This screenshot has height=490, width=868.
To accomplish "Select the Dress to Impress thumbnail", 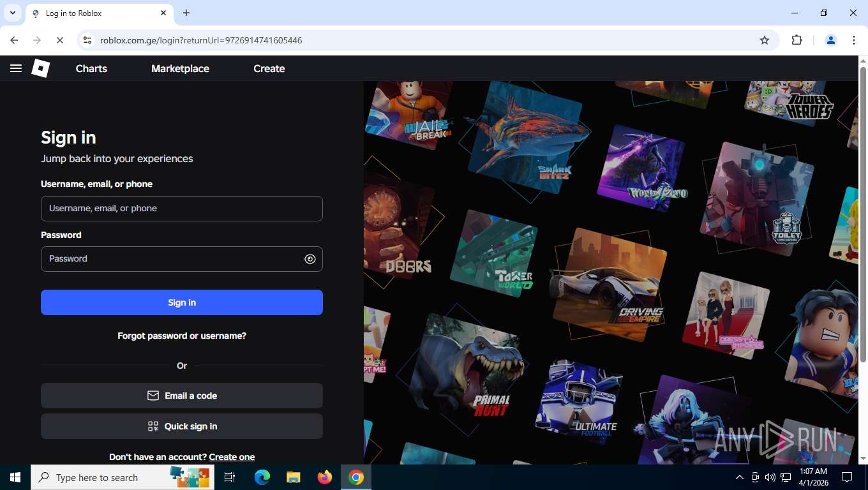I will 726,315.
